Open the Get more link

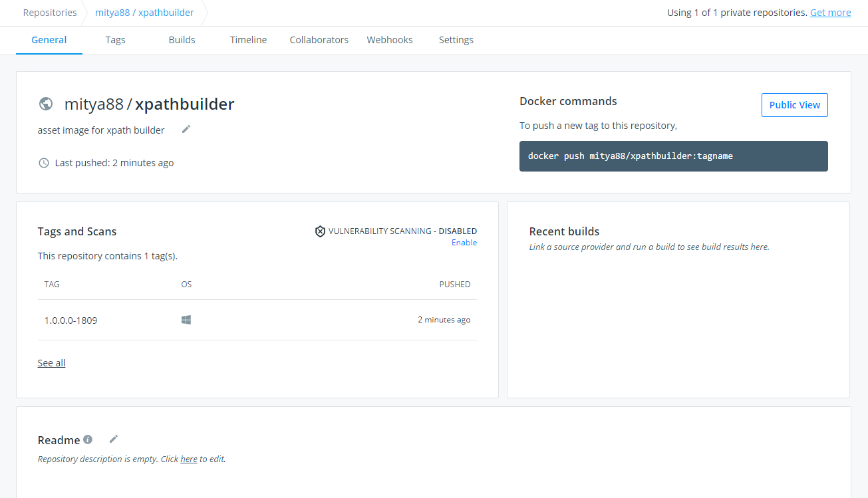pyautogui.click(x=829, y=12)
